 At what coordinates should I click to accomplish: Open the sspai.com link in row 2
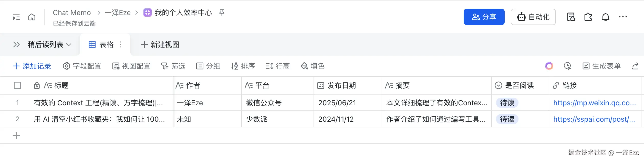pyautogui.click(x=594, y=119)
